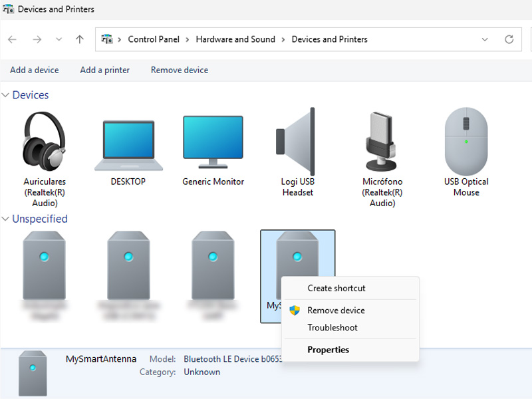Open the address bar history dropdown

[485, 39]
